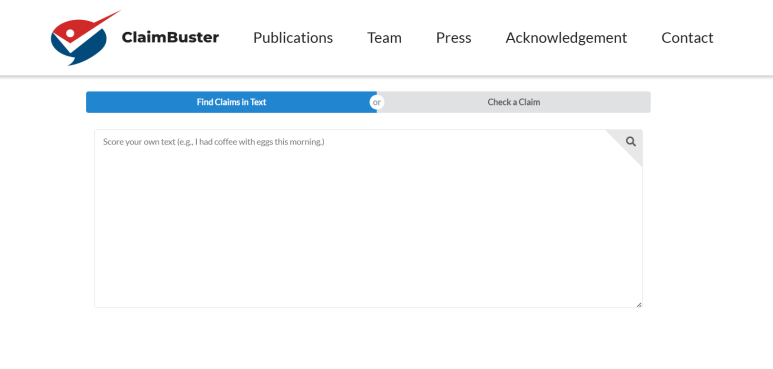Select the Find Claims in Text tab

click(231, 102)
